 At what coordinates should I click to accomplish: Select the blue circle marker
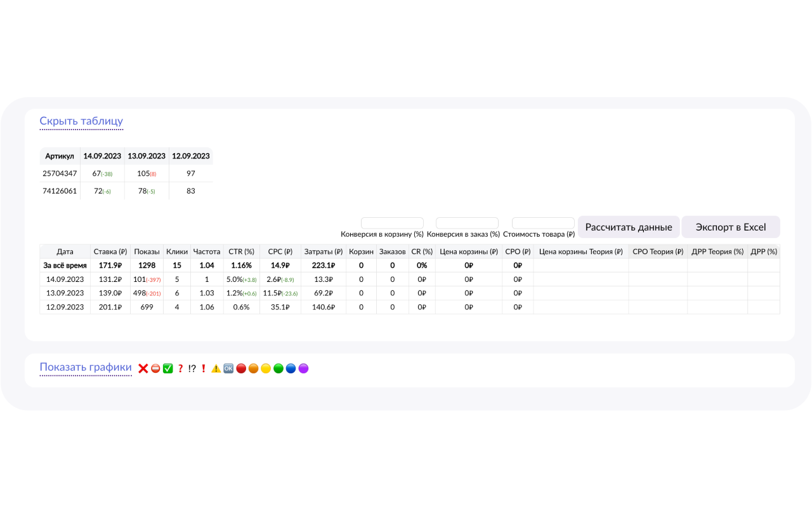291,368
